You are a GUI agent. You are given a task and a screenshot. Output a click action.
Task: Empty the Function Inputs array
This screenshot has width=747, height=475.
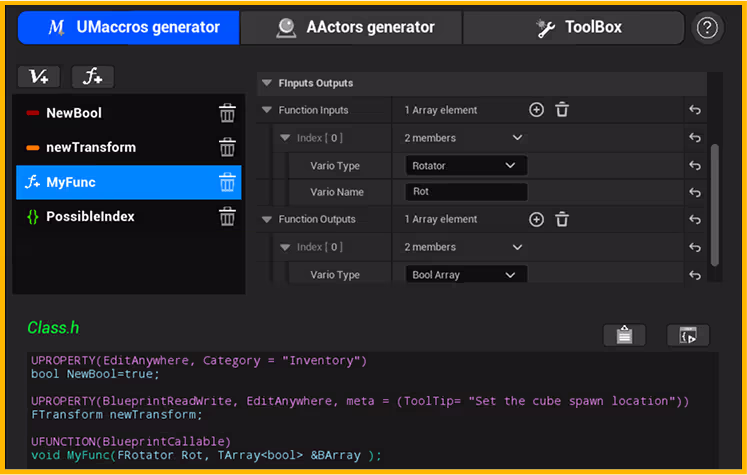[x=562, y=110]
